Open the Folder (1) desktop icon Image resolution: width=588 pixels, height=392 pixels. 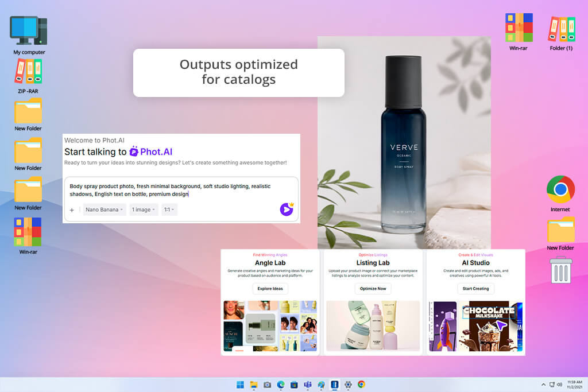pos(561,33)
